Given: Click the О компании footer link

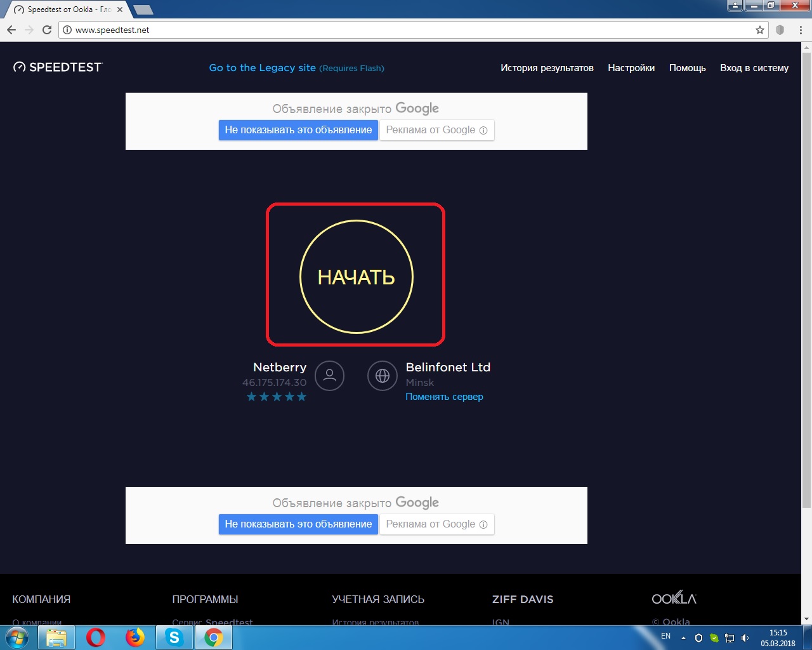Looking at the screenshot, I should pyautogui.click(x=37, y=621).
